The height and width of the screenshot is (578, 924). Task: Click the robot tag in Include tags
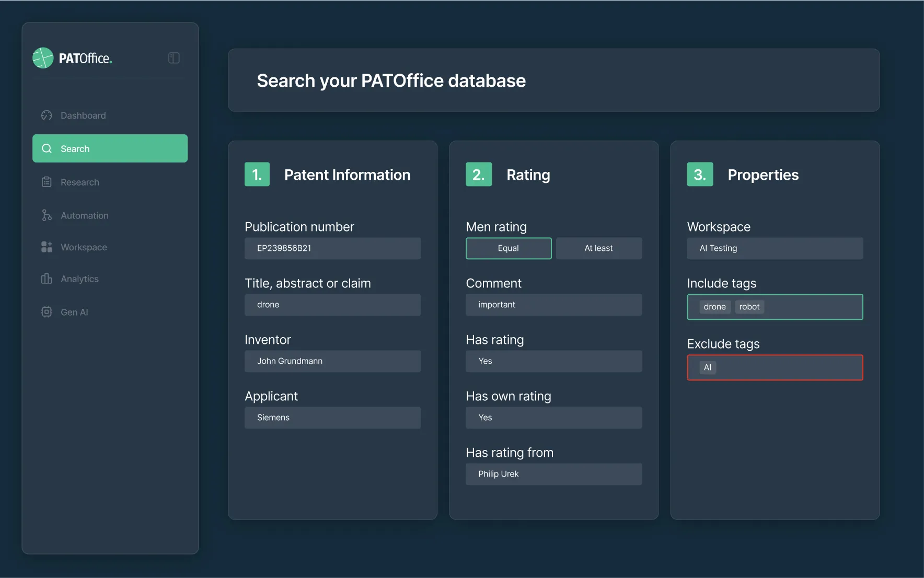click(749, 307)
